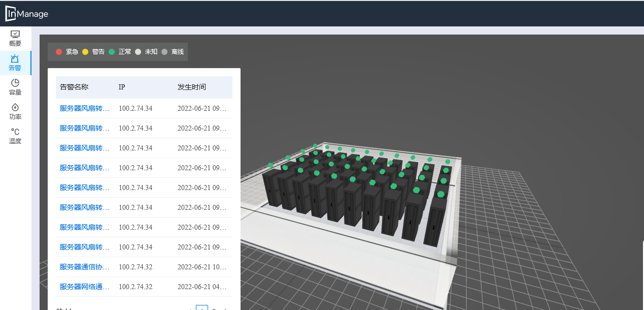Click the 告警名称 column header
644x310 pixels.
point(74,87)
